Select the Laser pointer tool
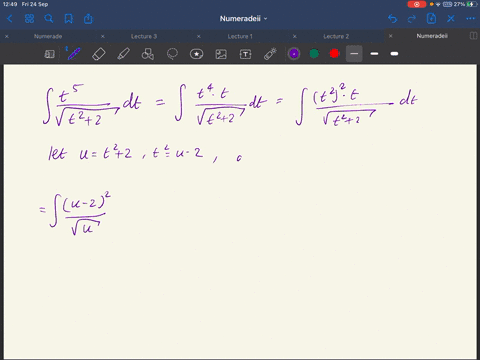The width and height of the screenshot is (480, 360). pos(270,54)
